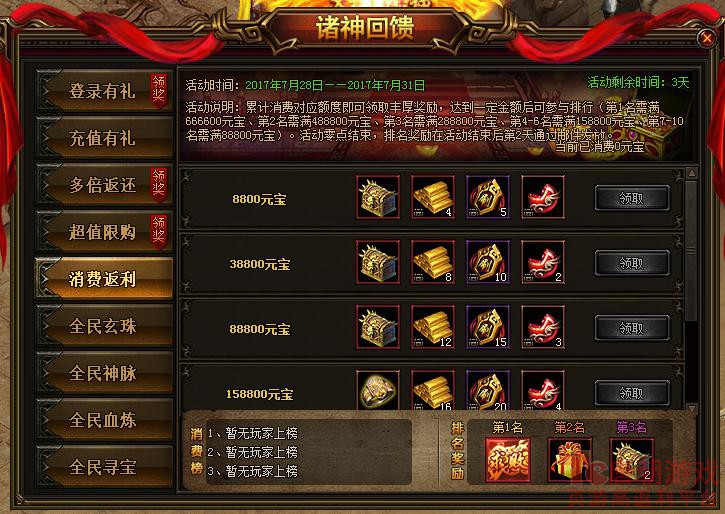The width and height of the screenshot is (725, 514).
Task: Open the 多倍返还 tab
Action: (104, 185)
